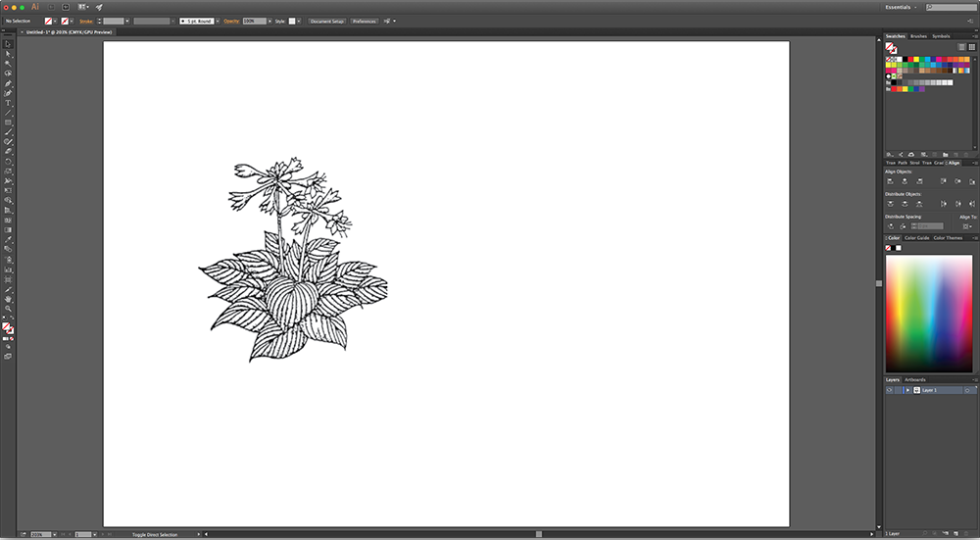Select the Pen tool
The width and height of the screenshot is (980, 540).
coord(8,83)
